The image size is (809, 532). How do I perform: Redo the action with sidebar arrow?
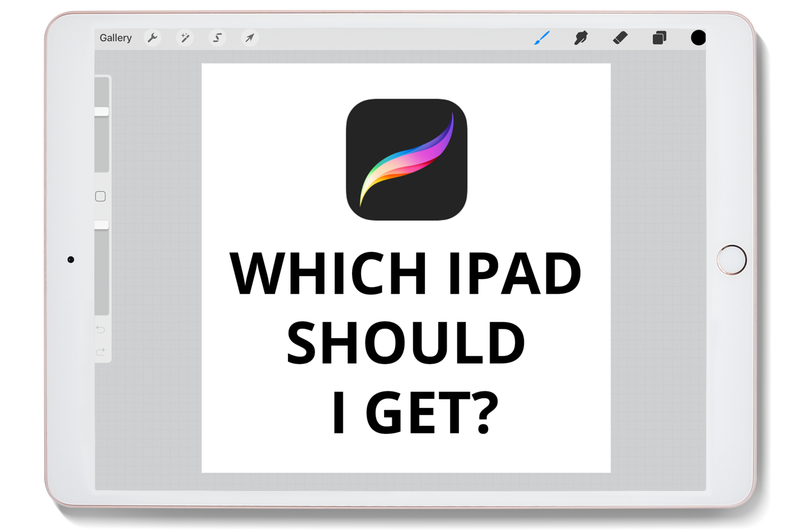coord(100,352)
